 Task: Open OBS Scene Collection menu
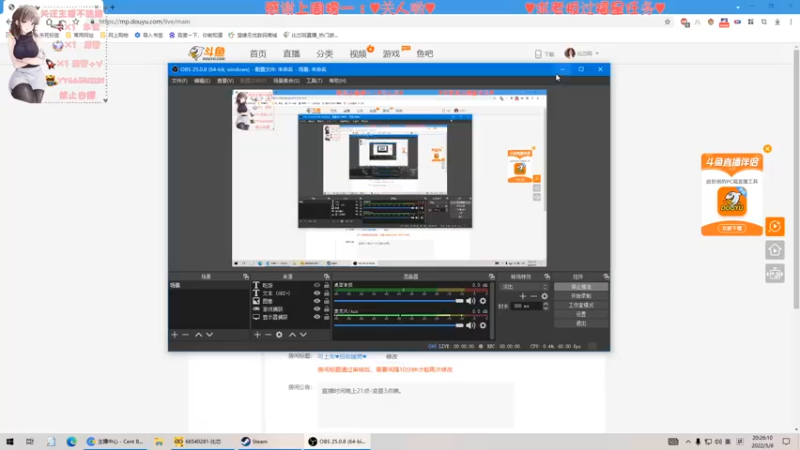286,81
